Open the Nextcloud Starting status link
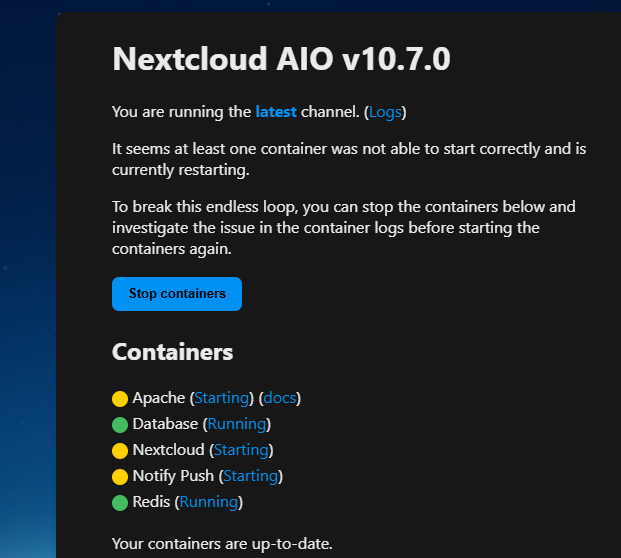The height and width of the screenshot is (558, 621). 240,450
